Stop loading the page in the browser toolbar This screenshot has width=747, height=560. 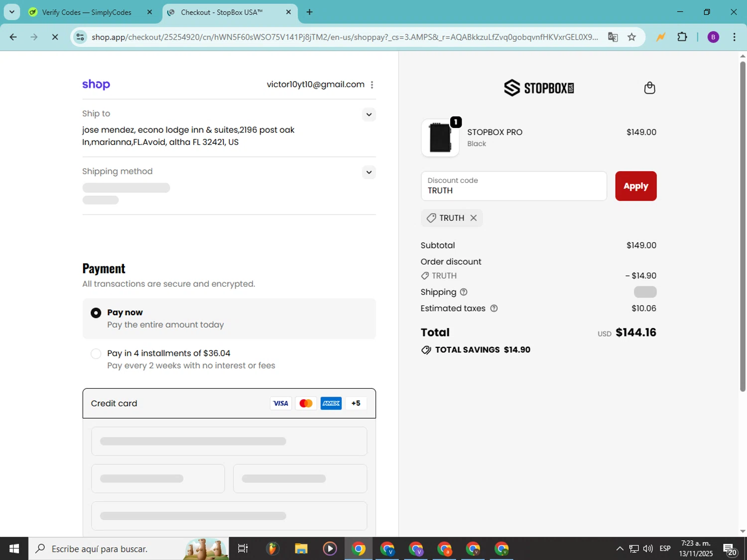pos(55,37)
